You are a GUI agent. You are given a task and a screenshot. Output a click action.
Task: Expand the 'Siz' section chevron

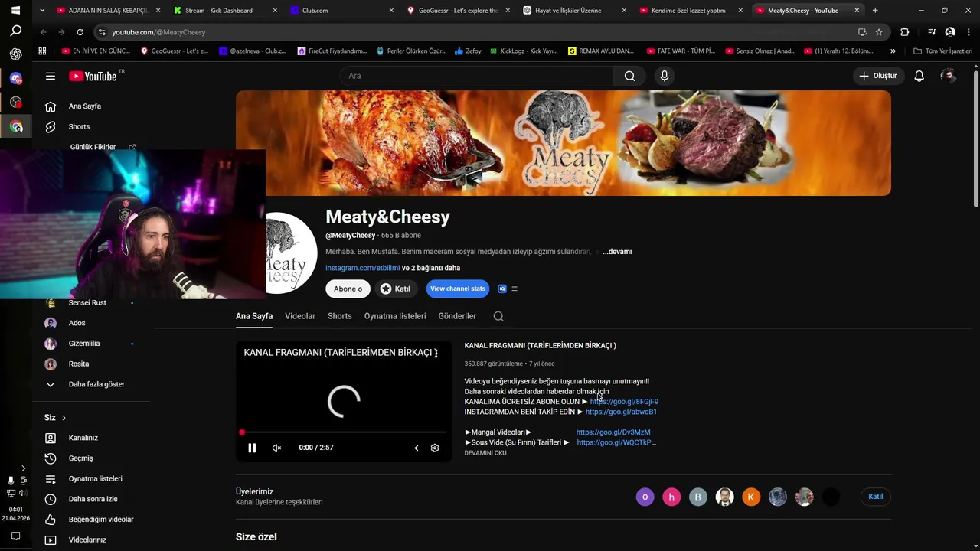tap(64, 417)
